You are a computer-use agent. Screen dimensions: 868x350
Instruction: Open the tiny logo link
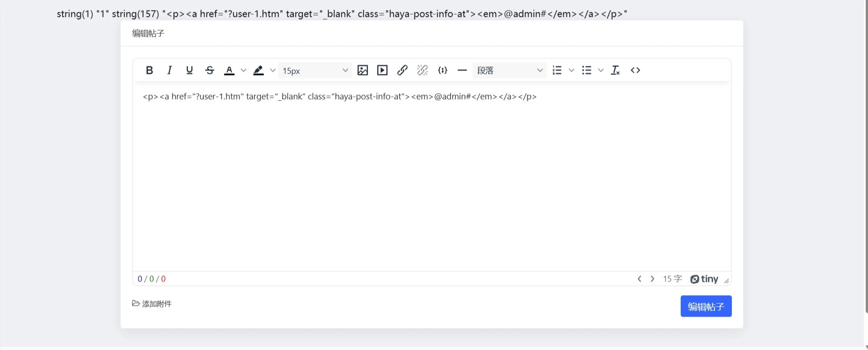pos(704,279)
